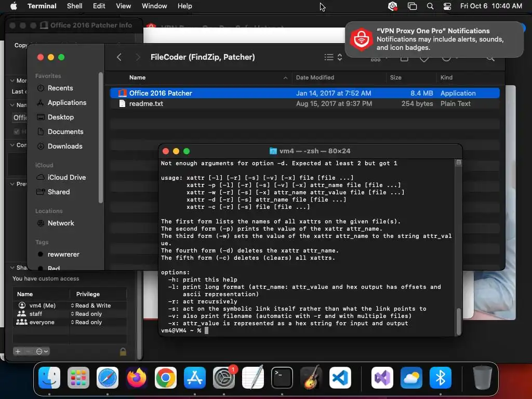Select the rewwrerer tag
Image resolution: width=532 pixels, height=399 pixels.
(x=63, y=255)
